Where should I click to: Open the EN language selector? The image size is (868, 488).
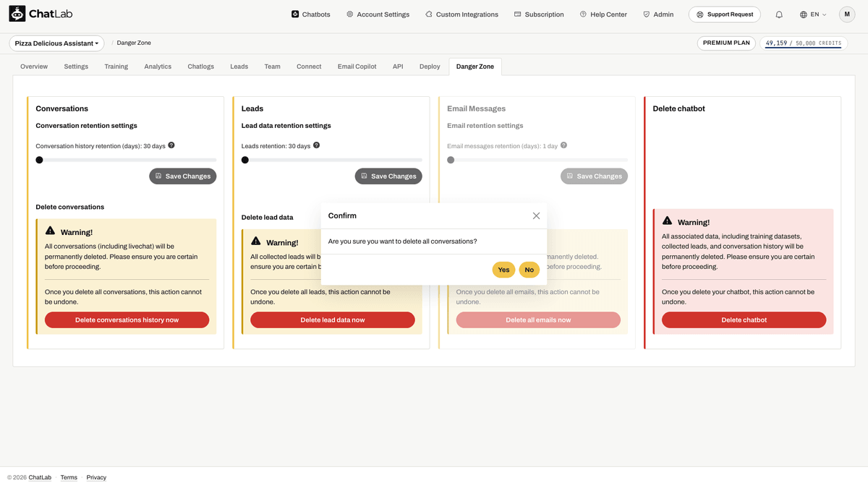(813, 14)
